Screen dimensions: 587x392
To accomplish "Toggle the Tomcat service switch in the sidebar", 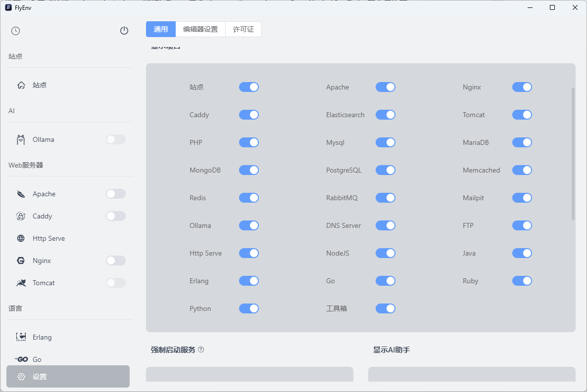I will (116, 283).
